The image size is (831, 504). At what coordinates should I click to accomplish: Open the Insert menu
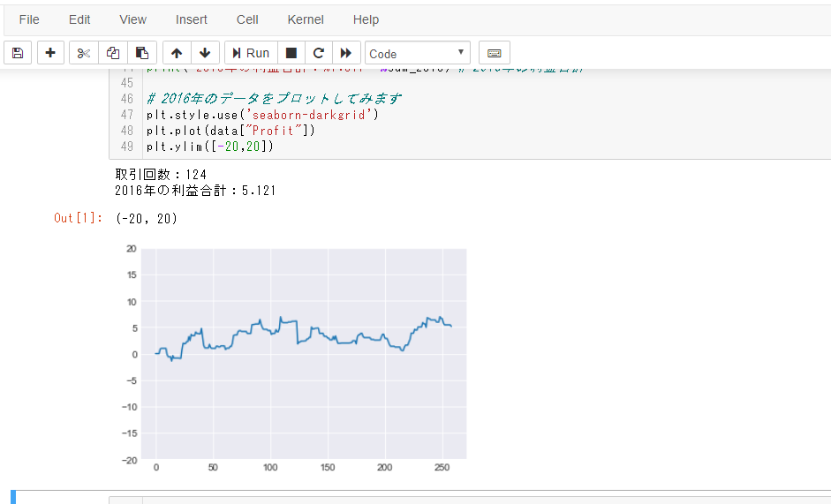192,19
